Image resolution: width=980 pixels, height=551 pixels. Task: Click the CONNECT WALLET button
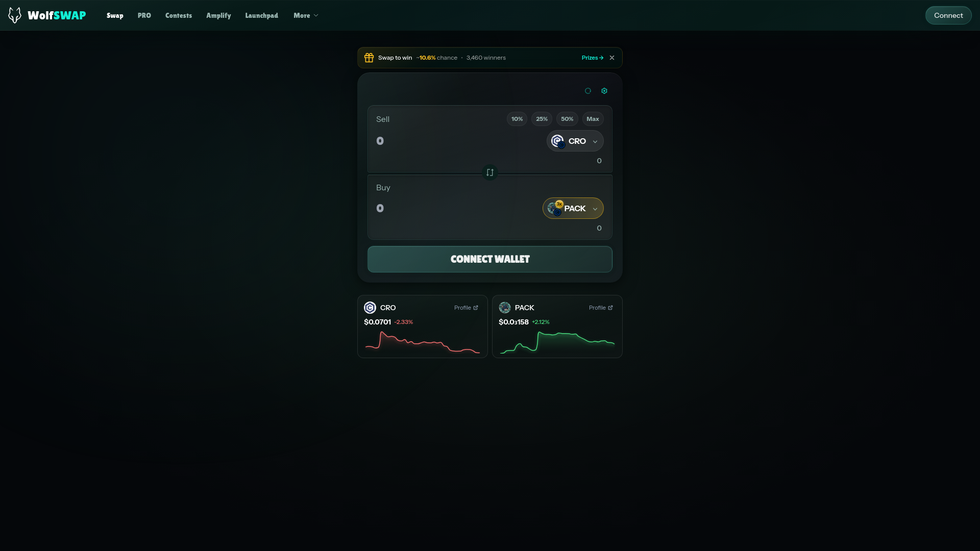coord(490,259)
